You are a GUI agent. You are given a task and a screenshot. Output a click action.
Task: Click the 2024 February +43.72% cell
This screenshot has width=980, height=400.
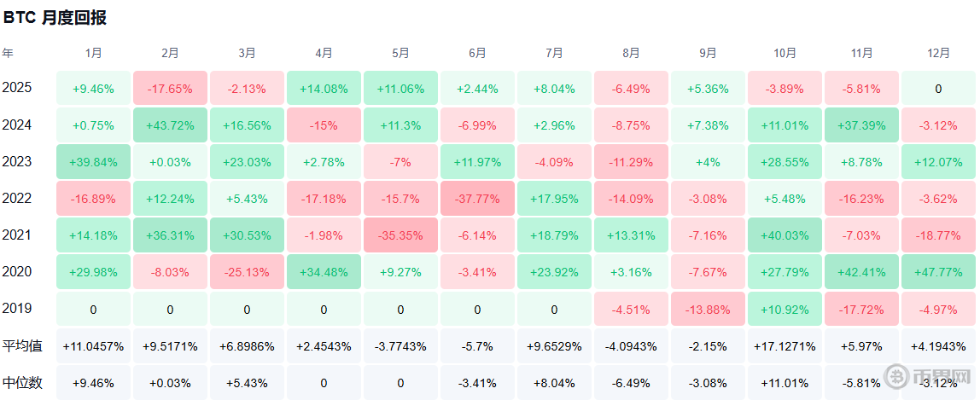tap(170, 125)
